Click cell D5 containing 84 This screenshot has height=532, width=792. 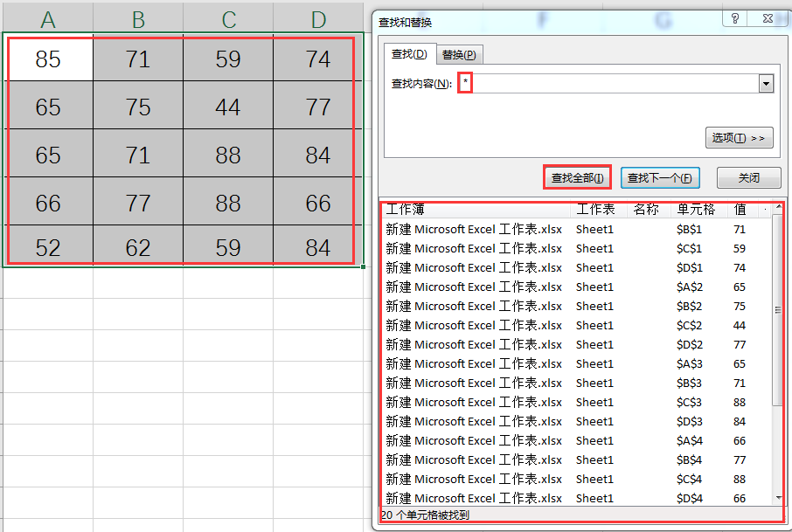(x=318, y=245)
